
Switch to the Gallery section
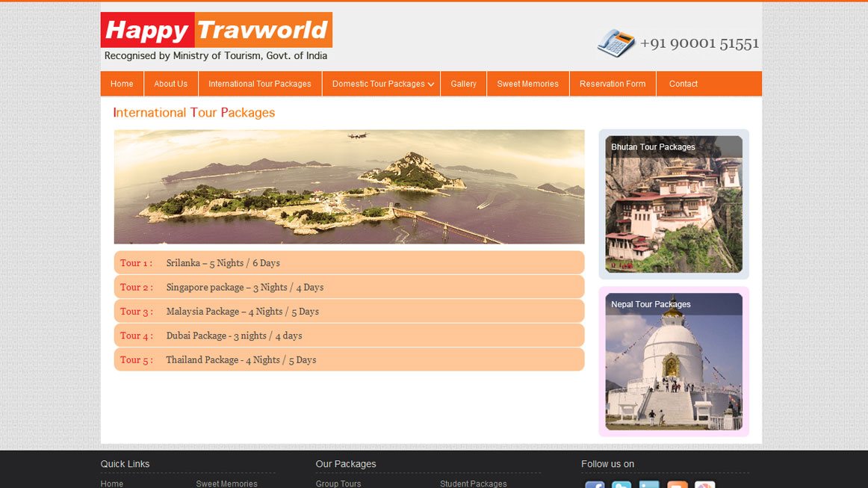pos(463,84)
